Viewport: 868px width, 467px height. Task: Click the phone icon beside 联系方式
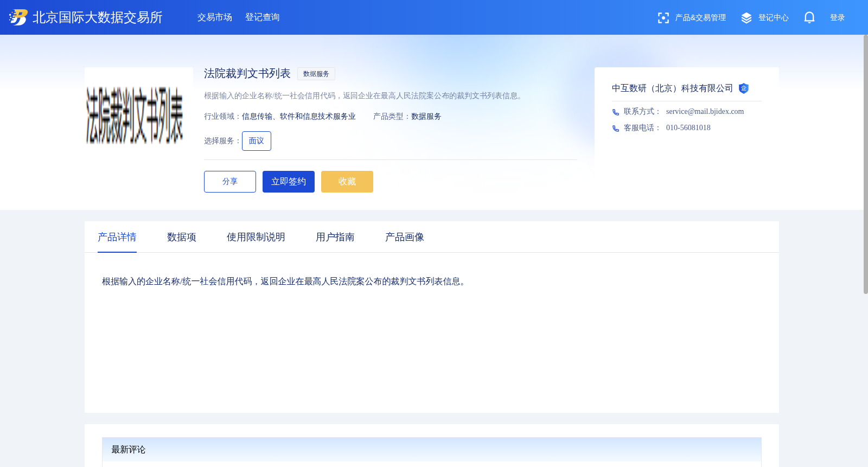pos(616,112)
